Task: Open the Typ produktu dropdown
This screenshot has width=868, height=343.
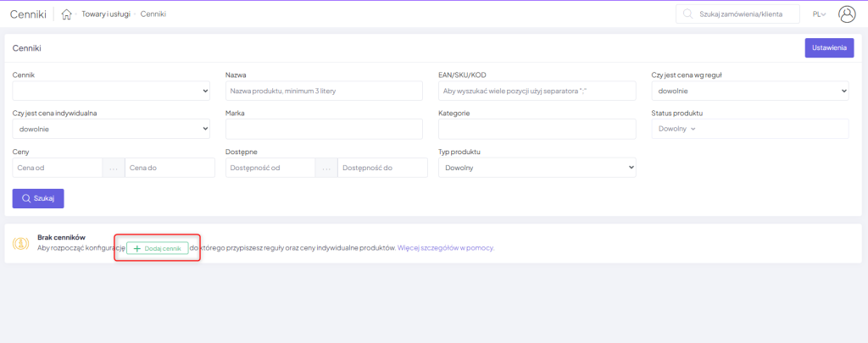Action: coord(537,168)
